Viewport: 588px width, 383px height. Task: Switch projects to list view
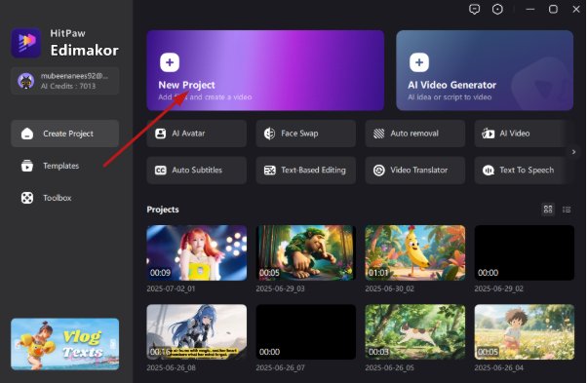point(567,210)
